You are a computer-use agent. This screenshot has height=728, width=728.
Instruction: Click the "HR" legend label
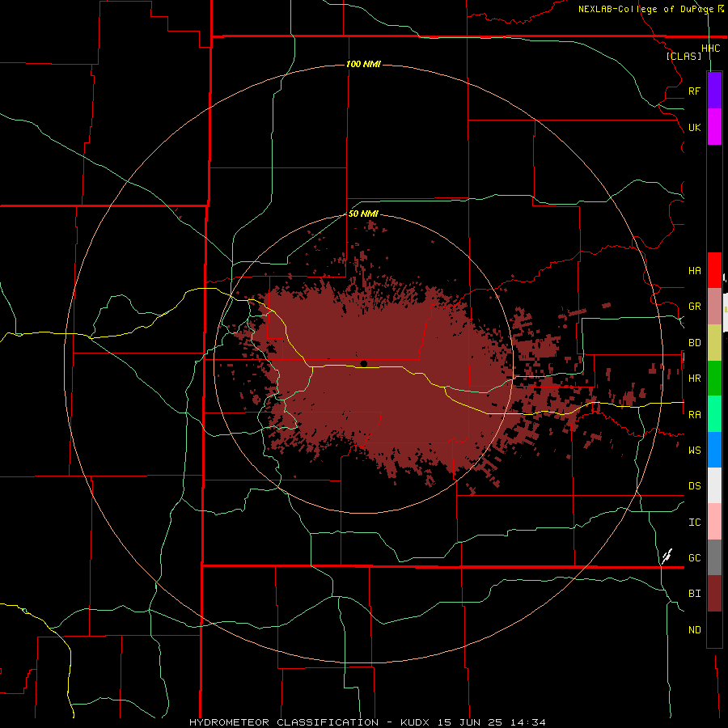(694, 379)
